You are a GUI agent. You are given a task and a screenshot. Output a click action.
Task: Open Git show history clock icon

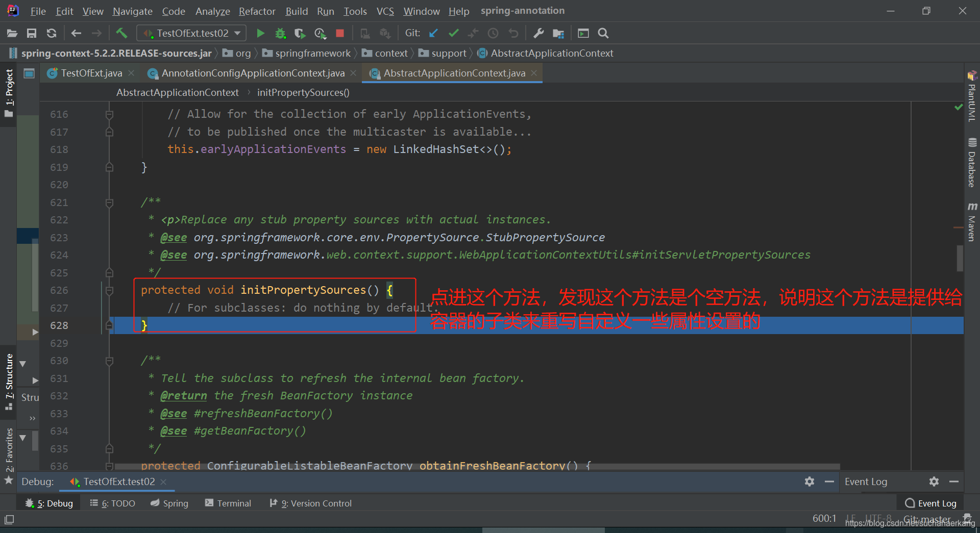pos(493,33)
